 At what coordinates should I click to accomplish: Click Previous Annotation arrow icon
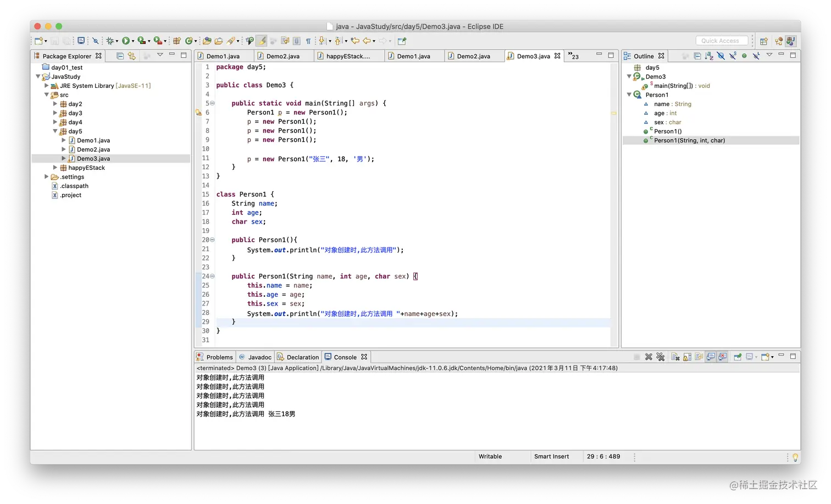(338, 41)
